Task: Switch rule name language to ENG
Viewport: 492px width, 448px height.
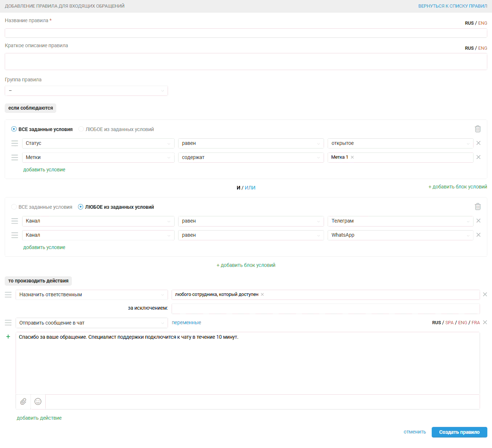Action: [x=482, y=23]
